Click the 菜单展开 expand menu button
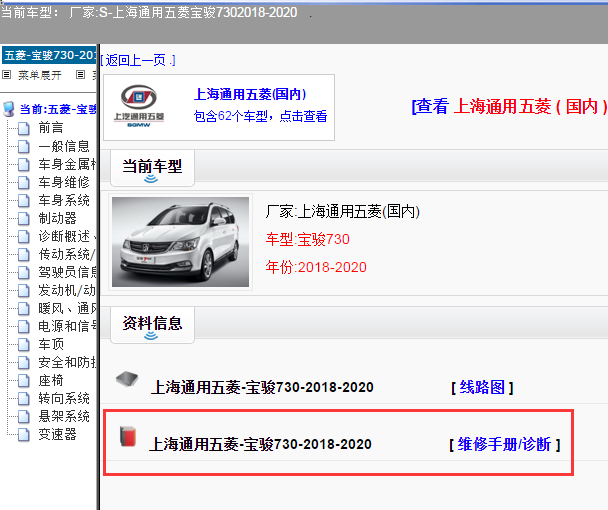608x510 pixels. click(x=40, y=75)
